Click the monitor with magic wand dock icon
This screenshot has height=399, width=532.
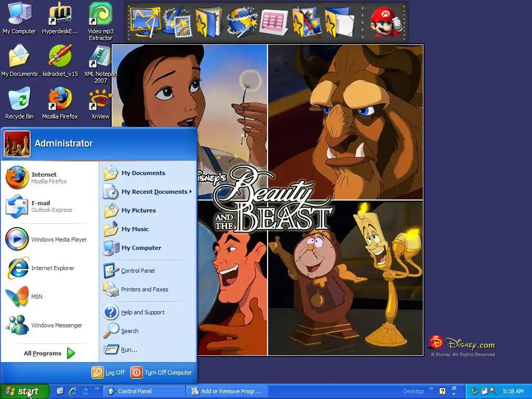[145, 22]
